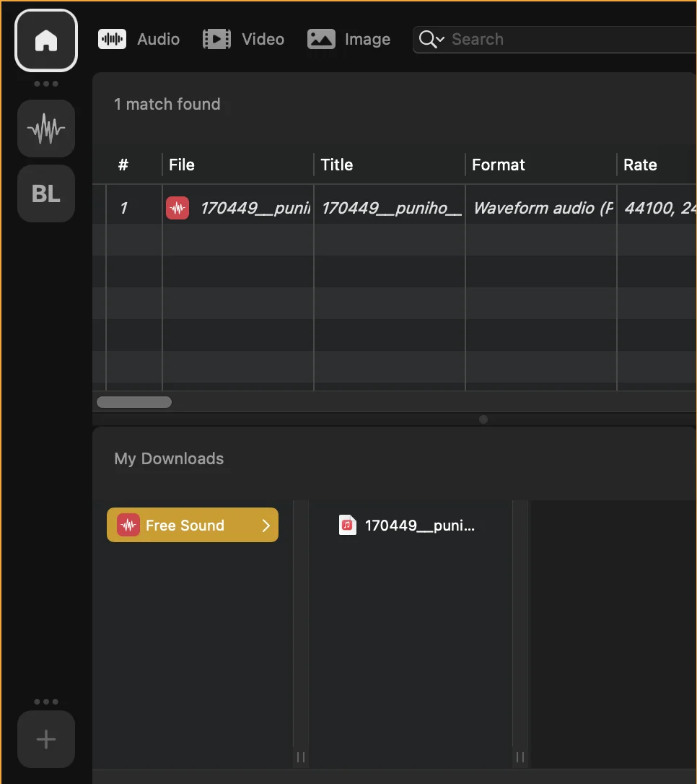Click the first column resize handle
The height and width of the screenshot is (784, 697).
[301, 757]
